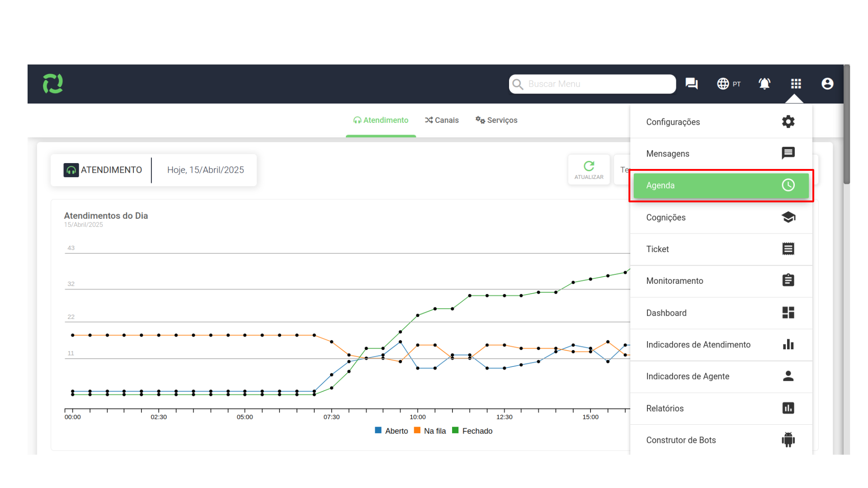Click the Ticket receipt icon
The image size is (868, 488).
[x=788, y=249]
